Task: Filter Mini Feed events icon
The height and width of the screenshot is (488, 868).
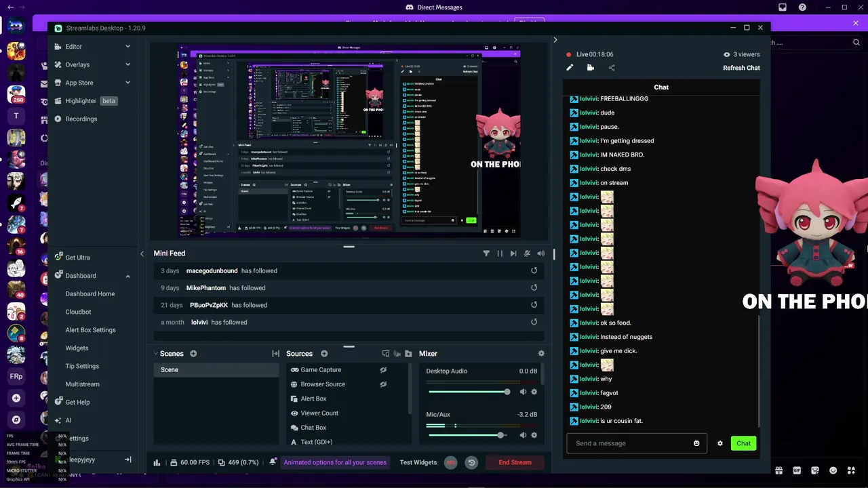Action: click(x=486, y=253)
